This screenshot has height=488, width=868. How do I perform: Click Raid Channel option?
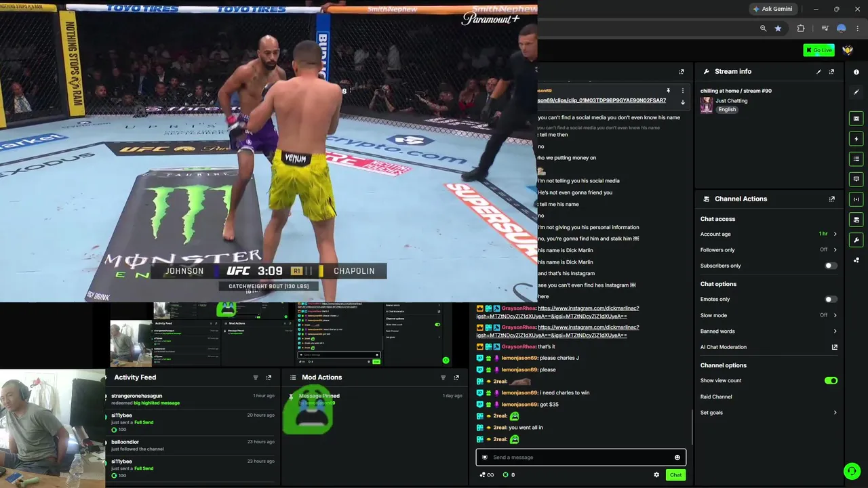click(x=716, y=397)
